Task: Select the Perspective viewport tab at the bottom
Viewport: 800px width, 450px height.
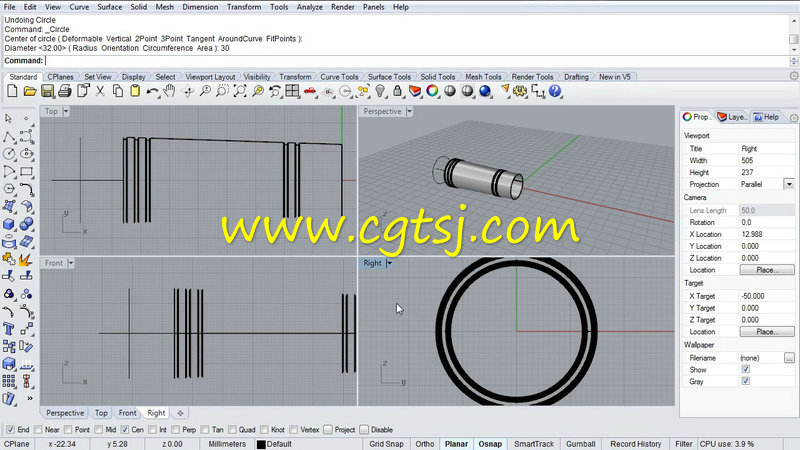Action: coord(65,413)
